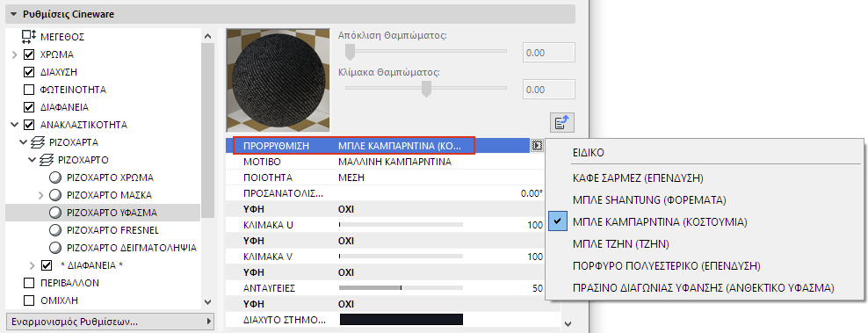Select the ΜΕΓΕΘΟΣ tree item label
This screenshot has width=868, height=333.
[x=62, y=37]
